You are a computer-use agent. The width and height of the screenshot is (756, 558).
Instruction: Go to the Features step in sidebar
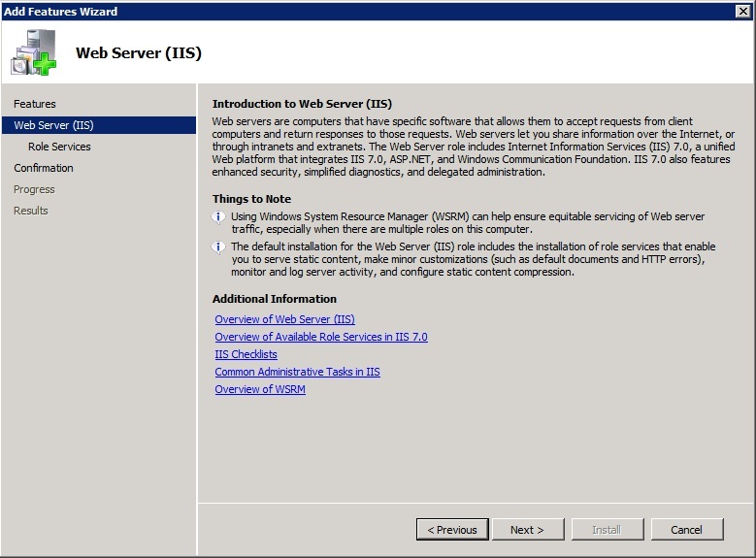click(x=35, y=104)
